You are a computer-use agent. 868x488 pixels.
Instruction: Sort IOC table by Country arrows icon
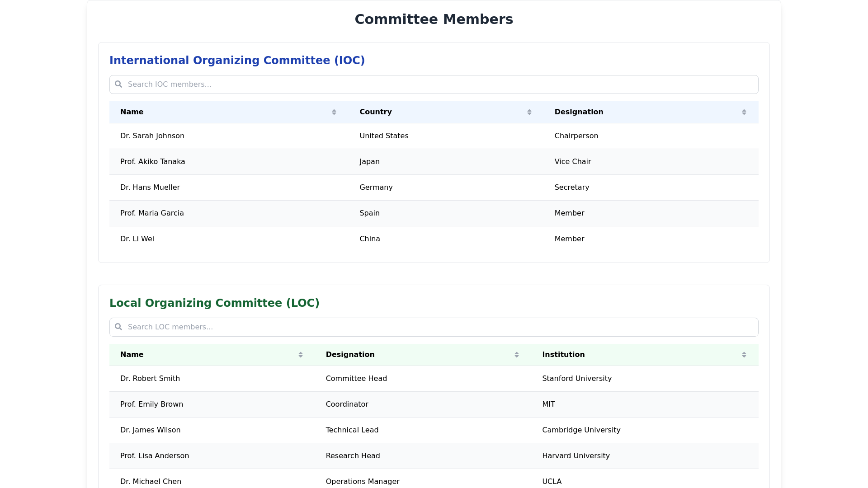pos(529,112)
